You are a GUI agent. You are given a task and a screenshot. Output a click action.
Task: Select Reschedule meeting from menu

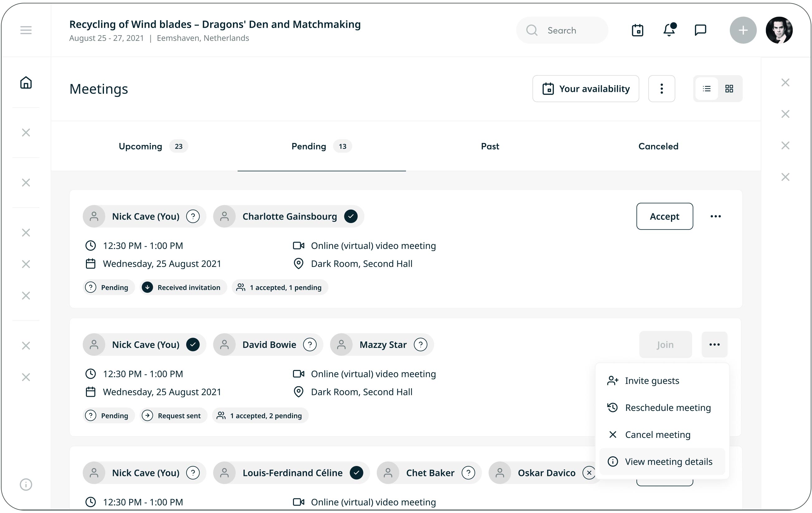coord(667,407)
